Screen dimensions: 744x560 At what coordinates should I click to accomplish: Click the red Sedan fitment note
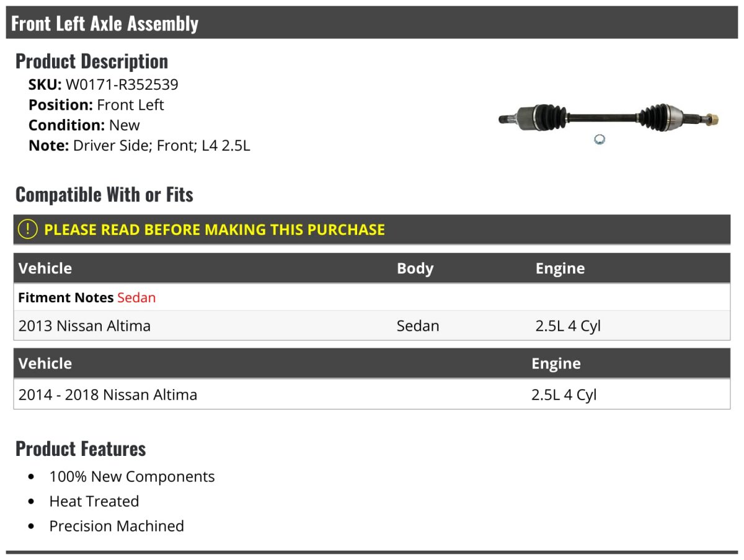click(136, 297)
